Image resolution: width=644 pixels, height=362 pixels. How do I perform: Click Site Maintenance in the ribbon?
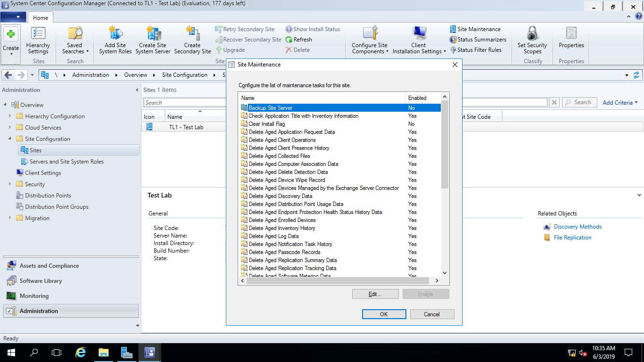tap(475, 29)
